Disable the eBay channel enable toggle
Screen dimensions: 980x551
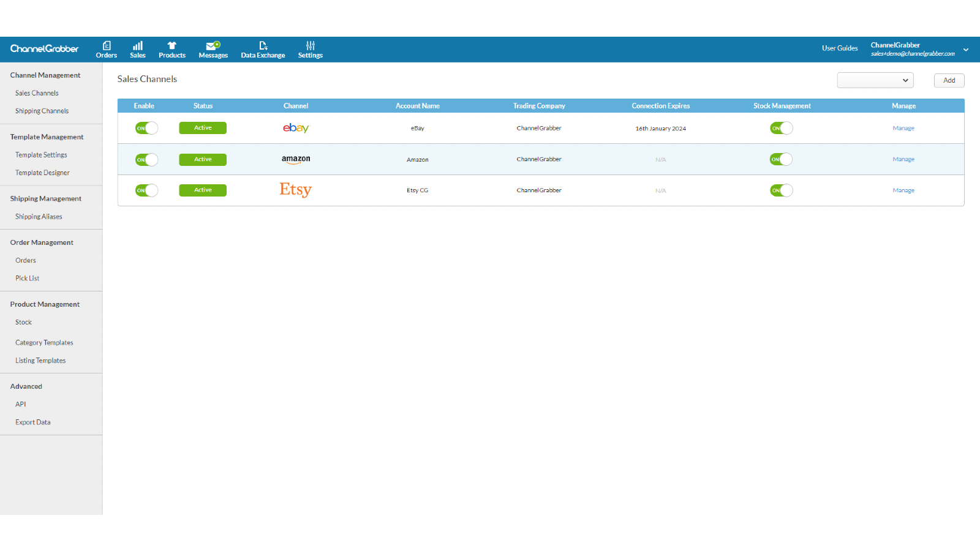pyautogui.click(x=147, y=128)
